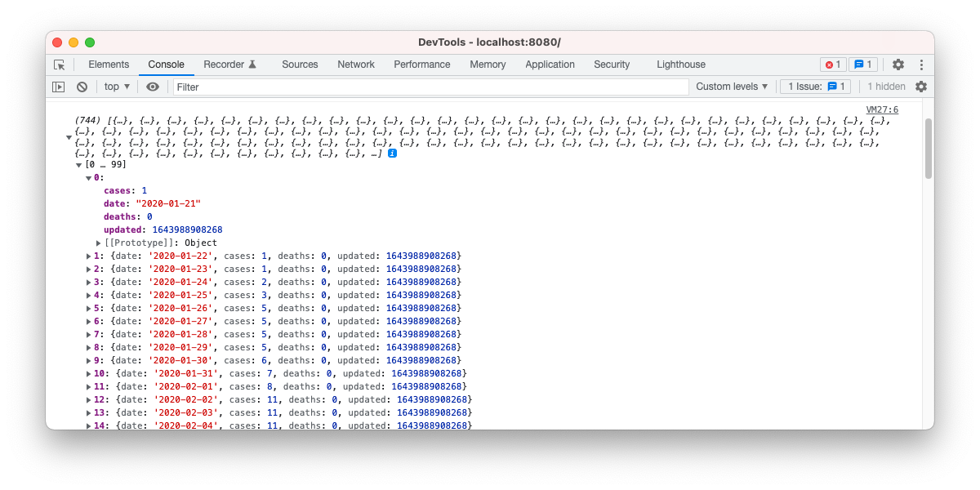Click row 9 dated 2020-01-30
The image size is (980, 490).
278,361
